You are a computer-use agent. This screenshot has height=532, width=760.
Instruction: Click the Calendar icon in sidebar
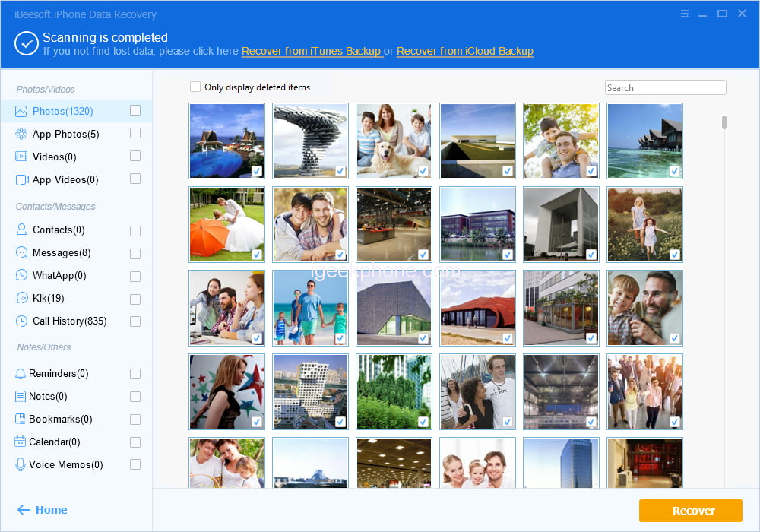[21, 442]
